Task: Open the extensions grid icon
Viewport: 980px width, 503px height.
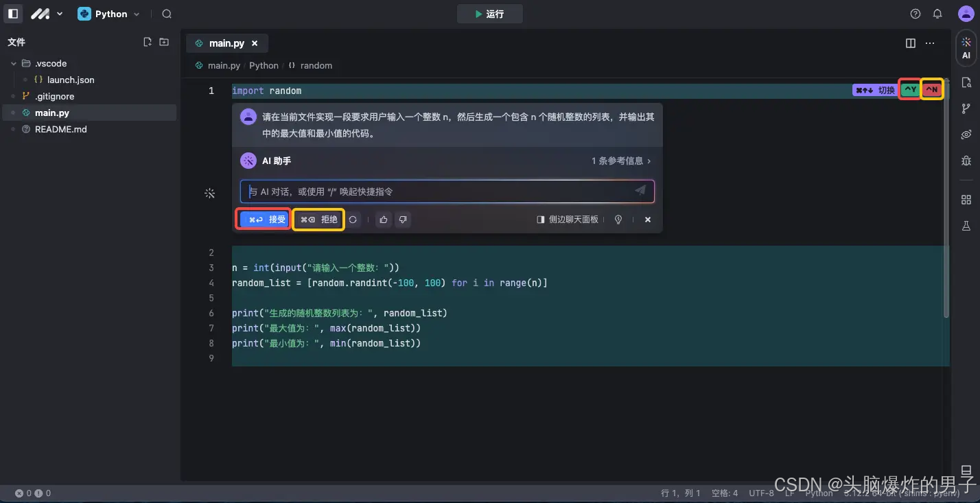Action: pos(966,199)
